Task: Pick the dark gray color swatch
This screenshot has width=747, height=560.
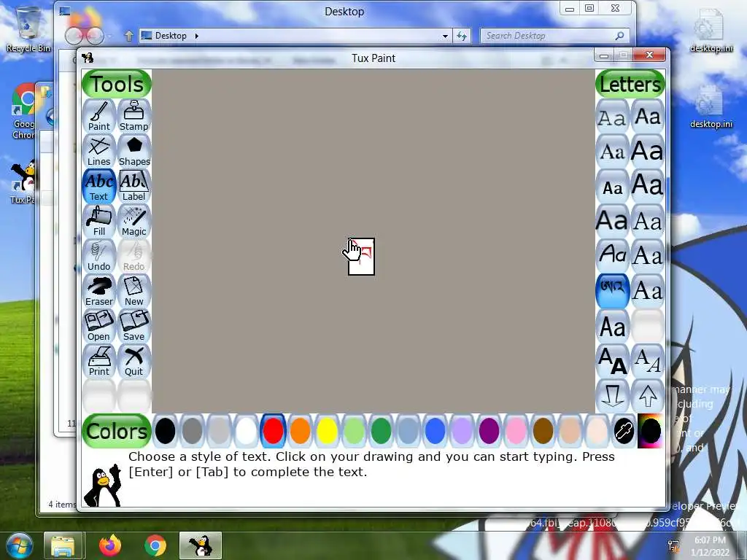Action: coord(192,431)
